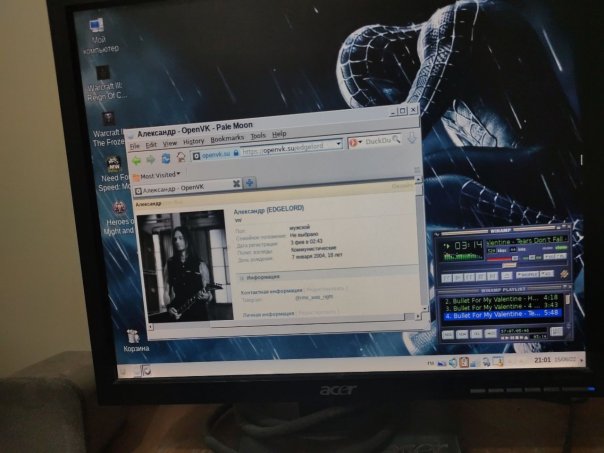The image size is (604, 453).
Task: Click Winamp's previous track button
Action: 446,277
